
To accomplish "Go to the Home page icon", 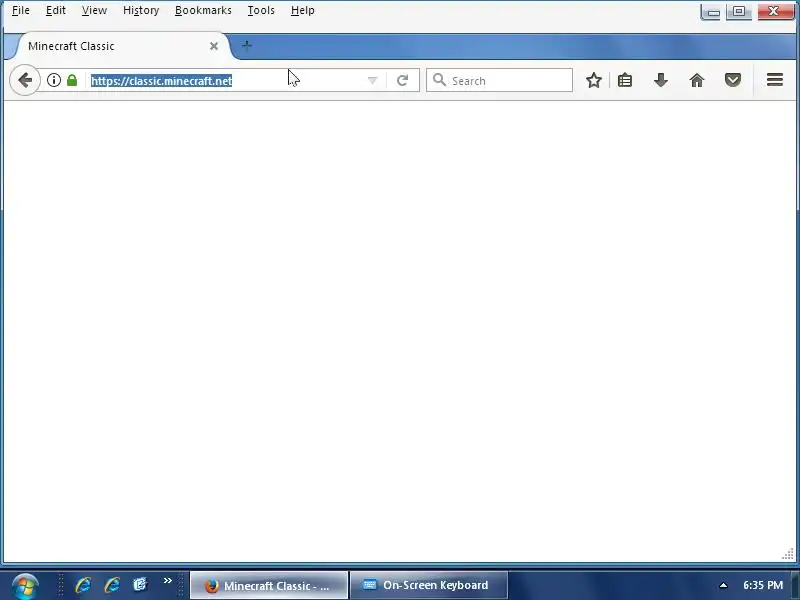I will tap(696, 80).
